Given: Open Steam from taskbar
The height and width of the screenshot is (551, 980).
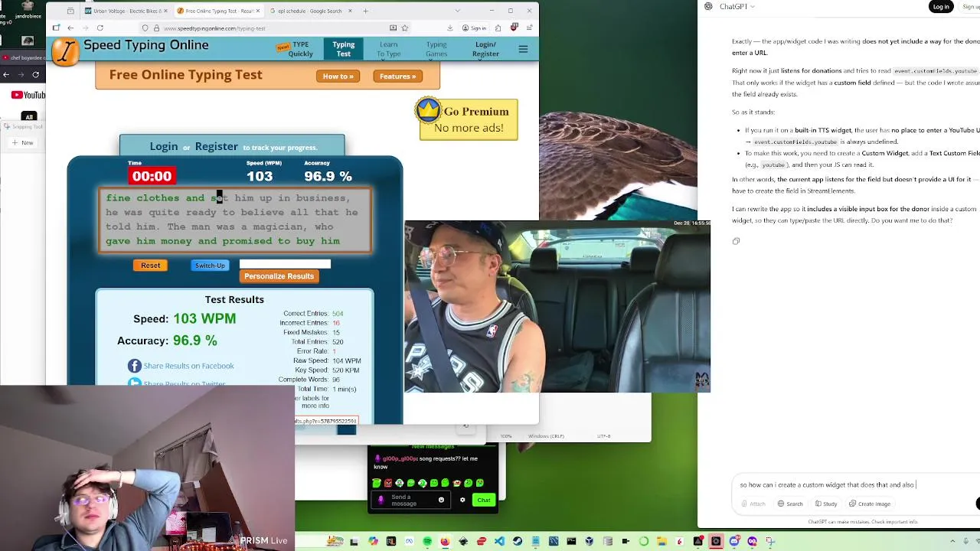Looking at the screenshot, I should [518, 541].
